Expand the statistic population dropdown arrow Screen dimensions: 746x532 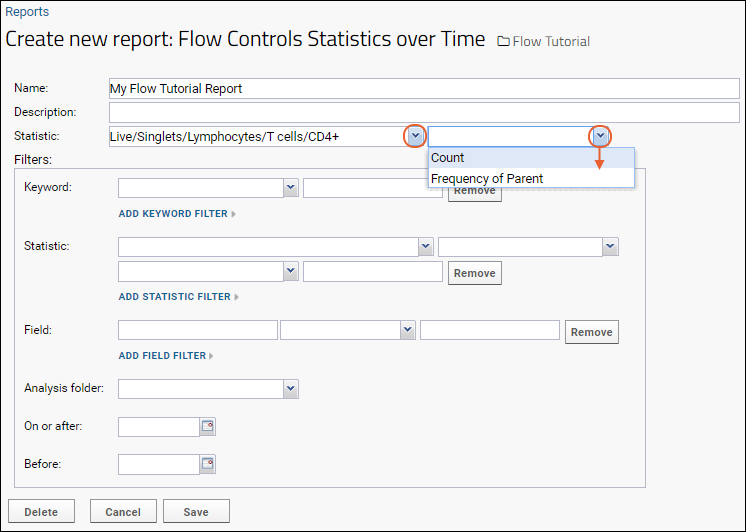(415, 136)
